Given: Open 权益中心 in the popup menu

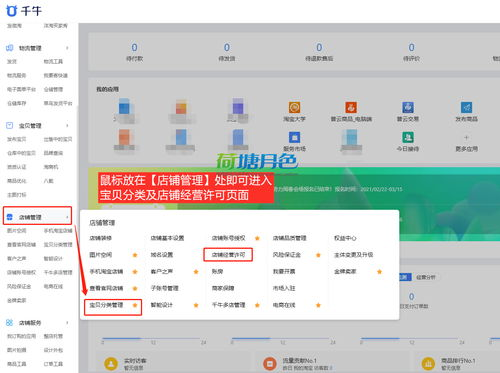Looking at the screenshot, I should pyautogui.click(x=345, y=238).
